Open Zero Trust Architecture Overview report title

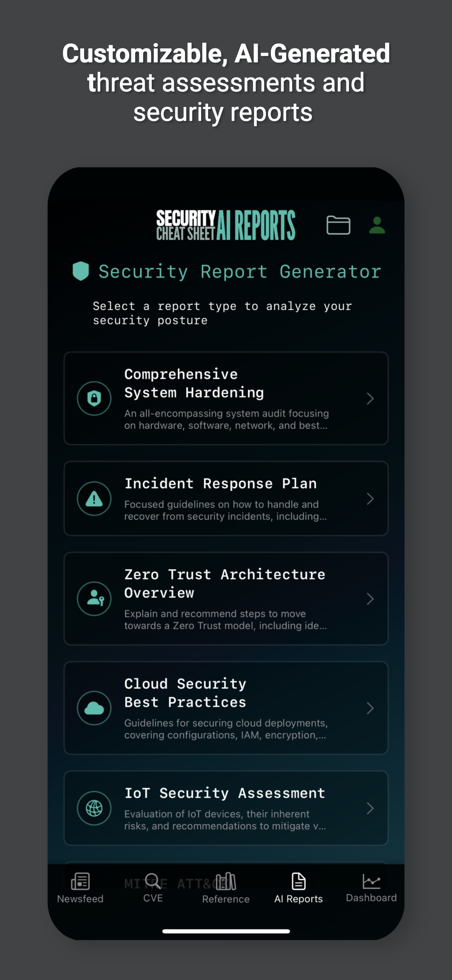tap(225, 583)
